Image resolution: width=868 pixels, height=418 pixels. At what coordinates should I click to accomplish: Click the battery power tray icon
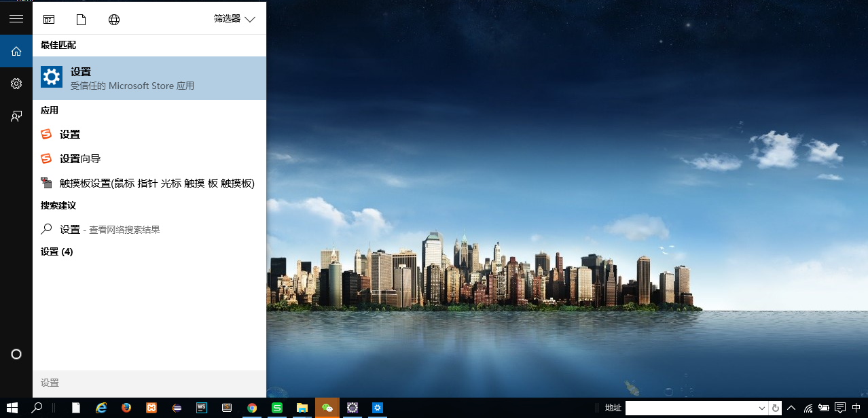click(x=824, y=408)
